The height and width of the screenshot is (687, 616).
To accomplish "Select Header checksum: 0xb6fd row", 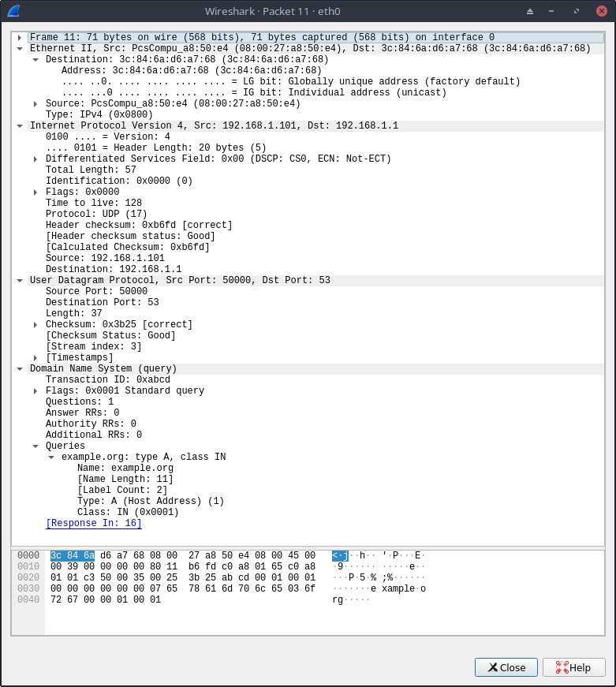I will pos(139,226).
